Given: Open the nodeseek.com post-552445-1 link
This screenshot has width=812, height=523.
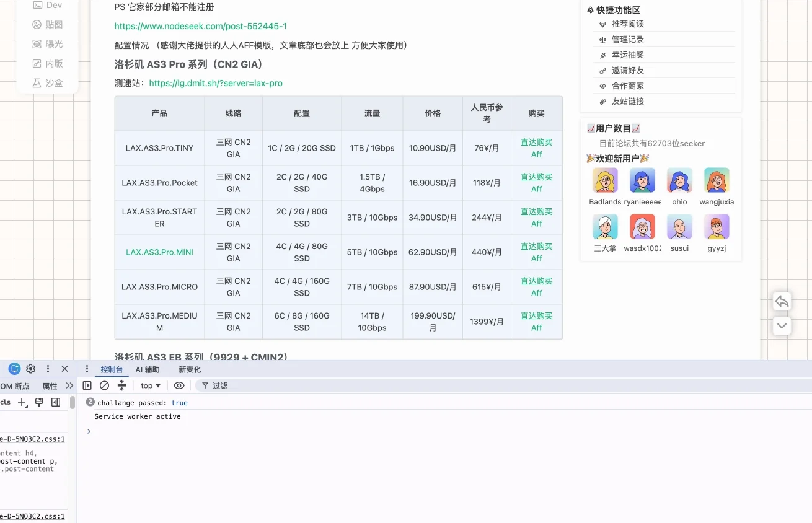Looking at the screenshot, I should (200, 26).
